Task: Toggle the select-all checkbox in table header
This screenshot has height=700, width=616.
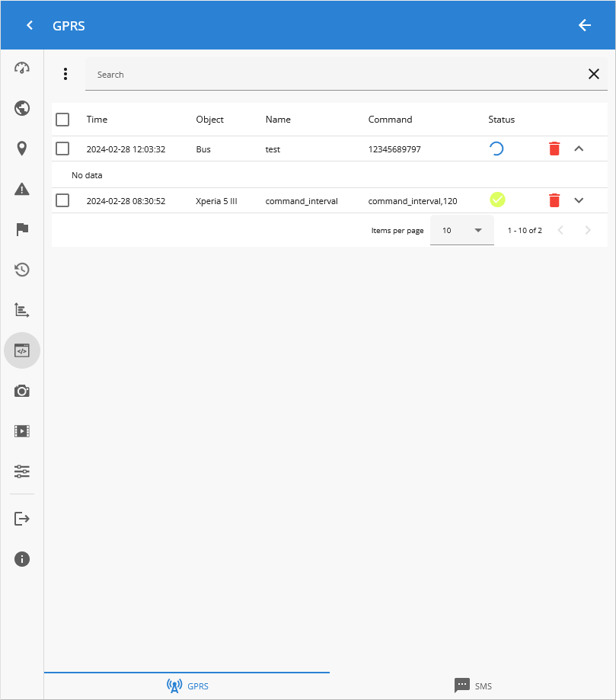Action: (62, 120)
